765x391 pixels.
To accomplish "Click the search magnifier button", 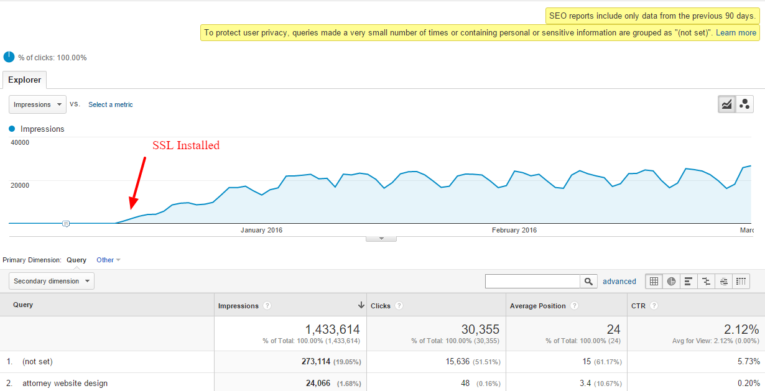I will pyautogui.click(x=588, y=281).
